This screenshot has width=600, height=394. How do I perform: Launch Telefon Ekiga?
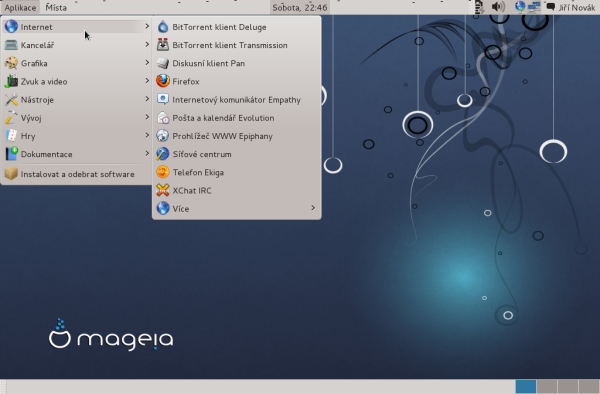point(236,173)
